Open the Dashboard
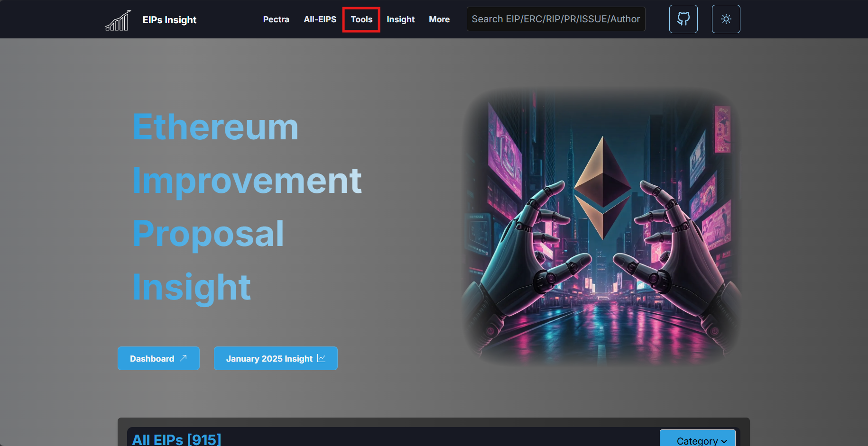 tap(158, 358)
